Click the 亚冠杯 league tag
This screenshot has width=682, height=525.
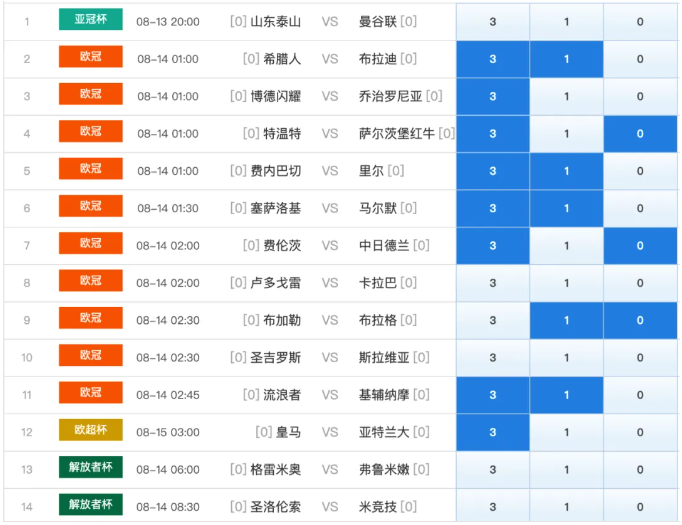coord(90,19)
